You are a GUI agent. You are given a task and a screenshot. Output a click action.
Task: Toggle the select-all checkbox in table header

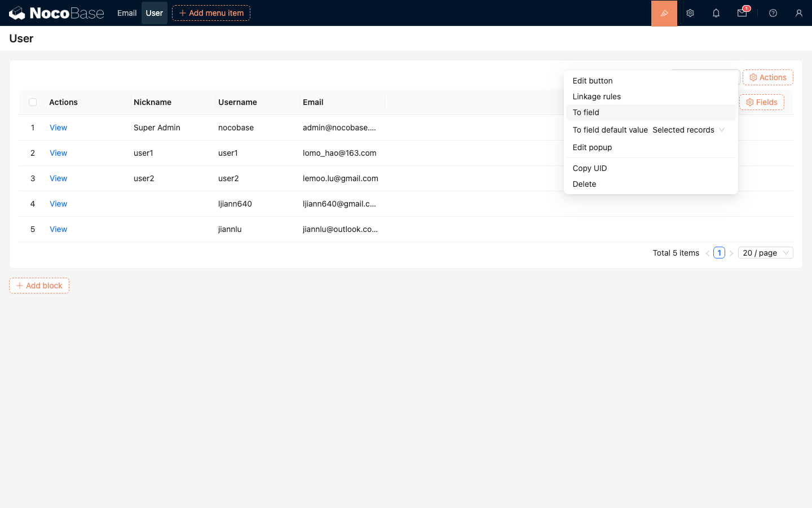tap(33, 102)
